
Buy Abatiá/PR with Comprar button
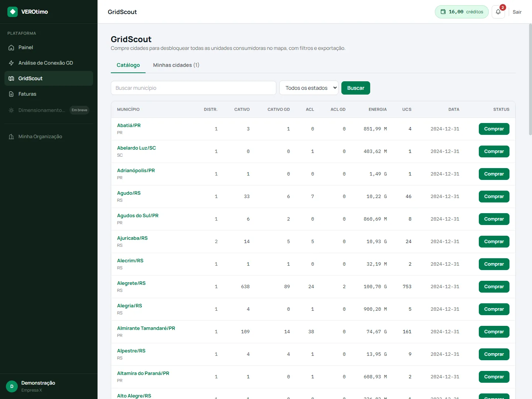tap(494, 129)
